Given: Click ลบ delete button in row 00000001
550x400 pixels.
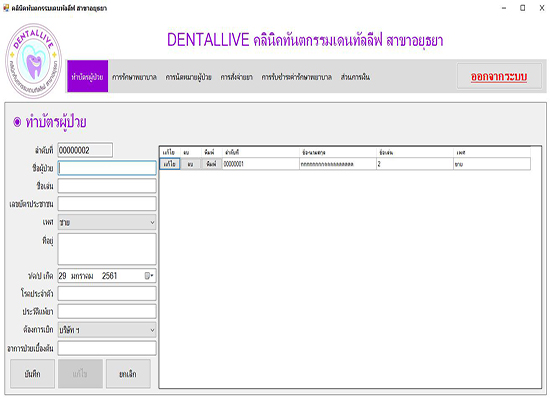Looking at the screenshot, I should (190, 164).
